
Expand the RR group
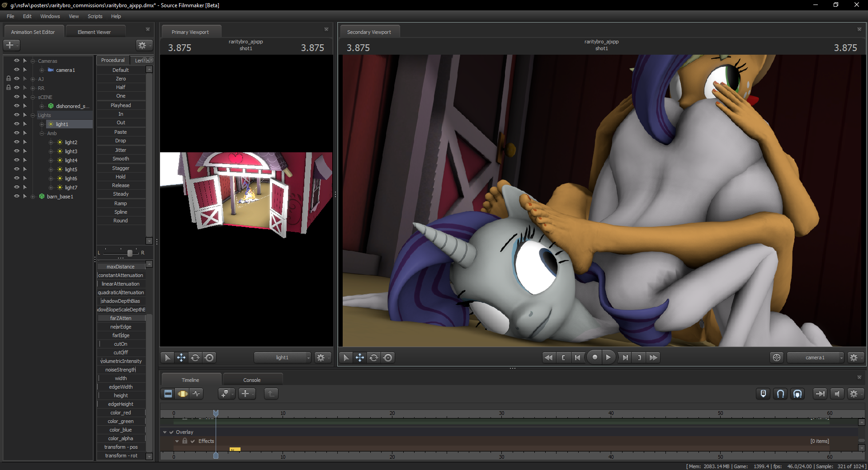coord(33,88)
